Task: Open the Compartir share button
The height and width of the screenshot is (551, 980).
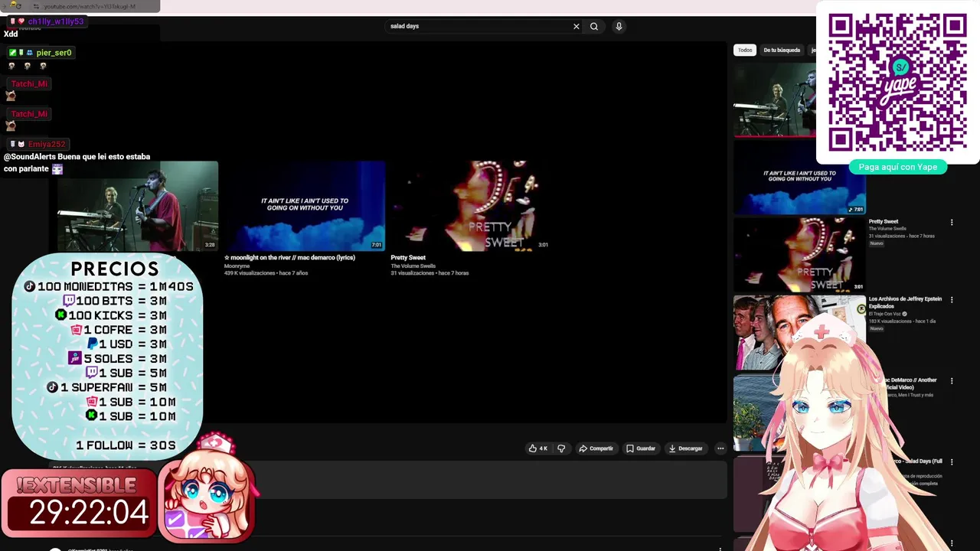Action: coord(596,448)
